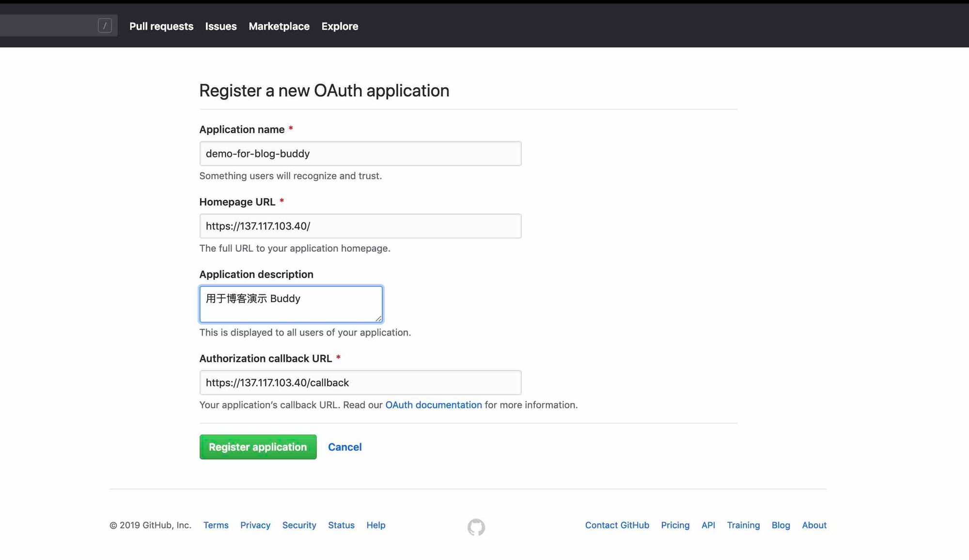Screen dimensions: 969x560
Task: Visit the Security footer link
Action: [x=299, y=525]
